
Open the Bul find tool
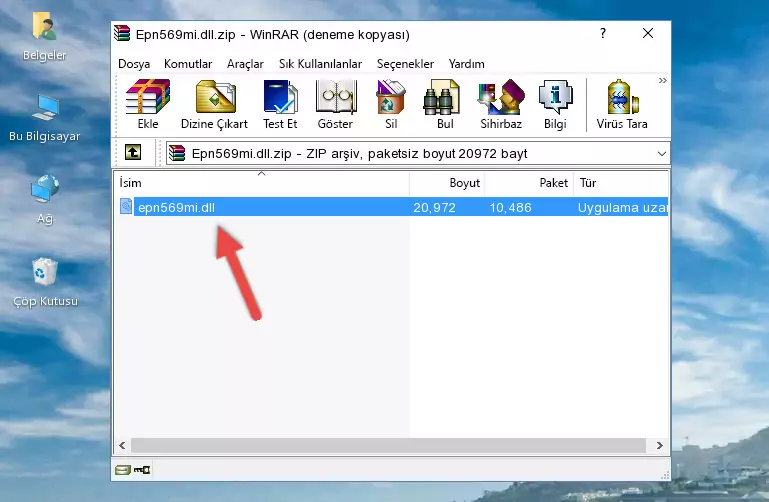click(x=445, y=104)
